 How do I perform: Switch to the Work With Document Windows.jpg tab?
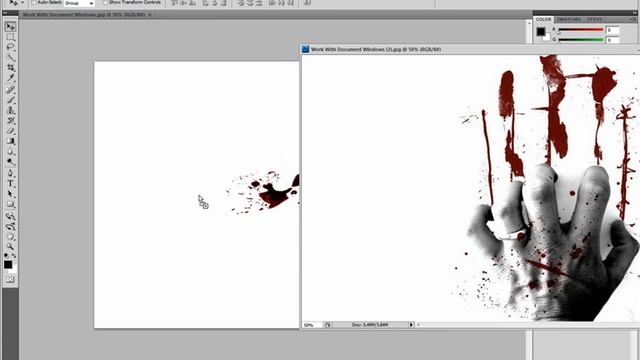point(84,15)
